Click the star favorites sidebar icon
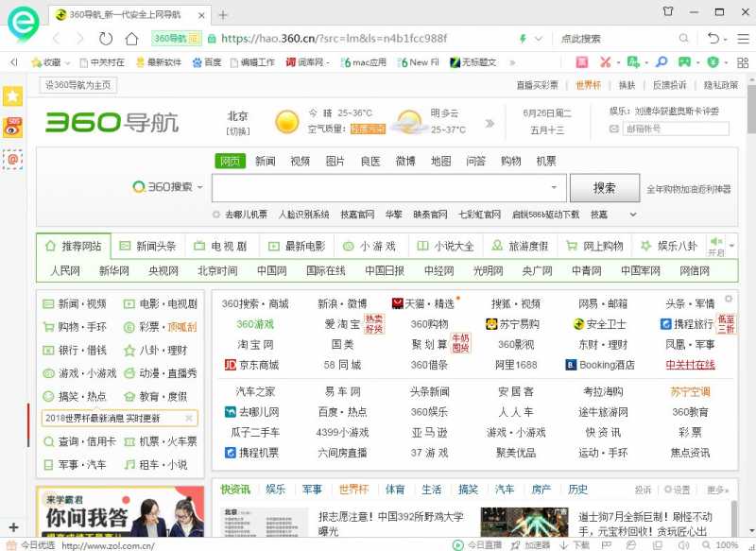Screen dimensions: 756x551 (x=12, y=96)
